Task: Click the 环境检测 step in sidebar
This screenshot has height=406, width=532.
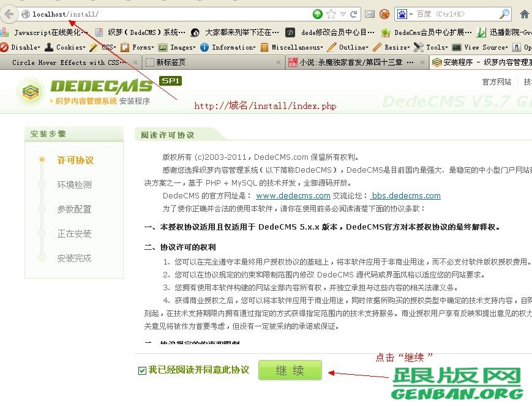Action: click(x=74, y=185)
